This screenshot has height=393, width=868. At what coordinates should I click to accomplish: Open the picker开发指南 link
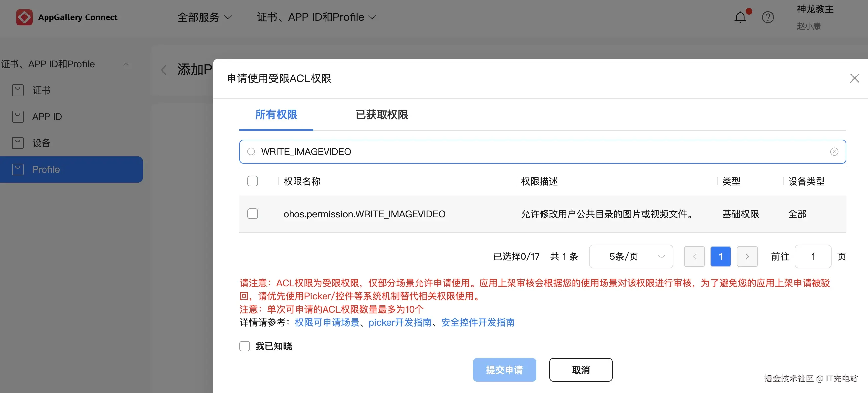[x=400, y=323]
